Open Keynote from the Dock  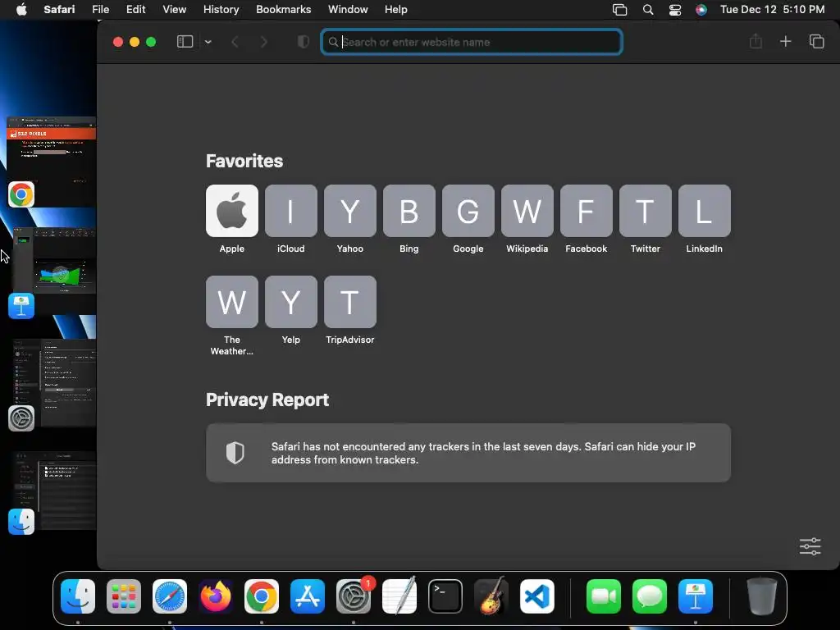pos(696,596)
